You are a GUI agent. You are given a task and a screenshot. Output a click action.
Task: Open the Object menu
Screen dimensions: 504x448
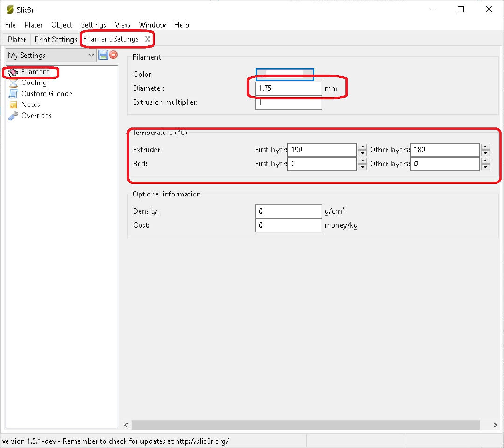tap(62, 25)
